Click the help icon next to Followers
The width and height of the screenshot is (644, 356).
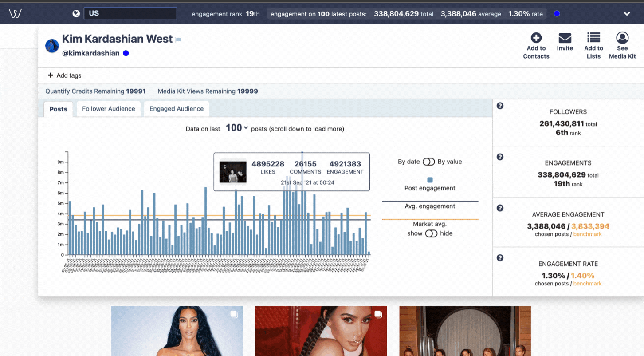[x=500, y=106]
